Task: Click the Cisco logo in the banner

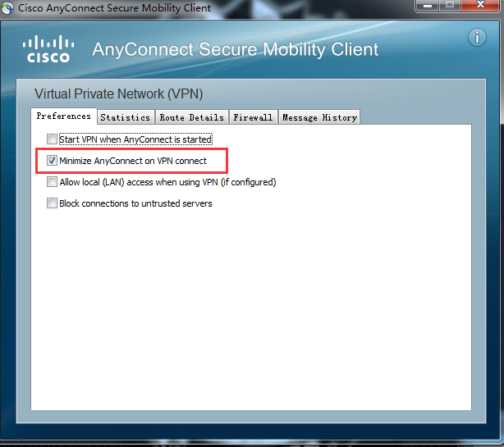Action: tap(48, 49)
